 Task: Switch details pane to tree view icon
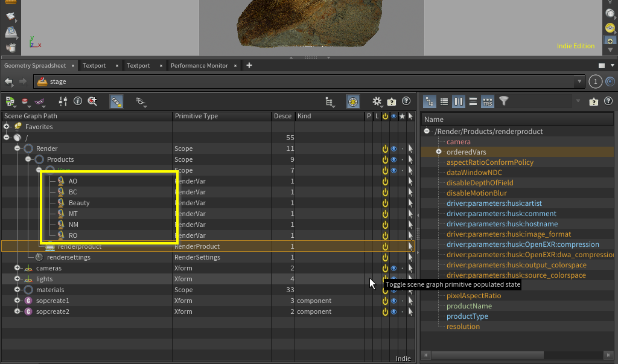[x=429, y=102]
